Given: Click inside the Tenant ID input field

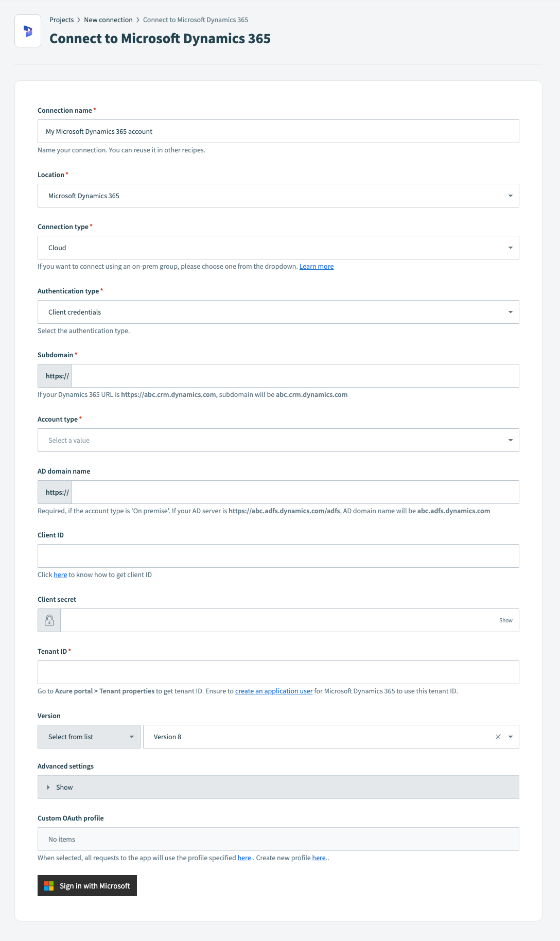Looking at the screenshot, I should [x=278, y=672].
